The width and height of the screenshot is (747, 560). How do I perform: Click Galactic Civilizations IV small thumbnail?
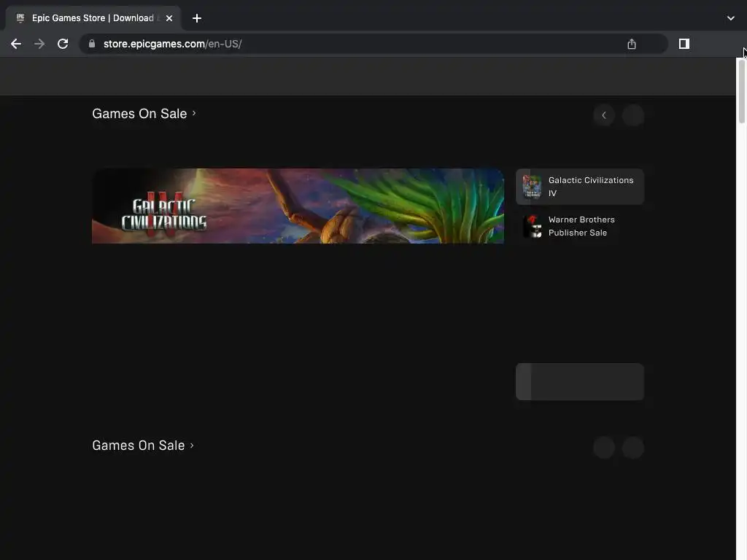click(532, 187)
